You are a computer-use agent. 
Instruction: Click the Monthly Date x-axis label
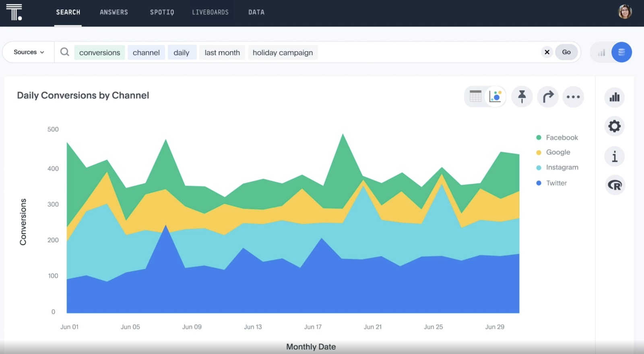311,347
